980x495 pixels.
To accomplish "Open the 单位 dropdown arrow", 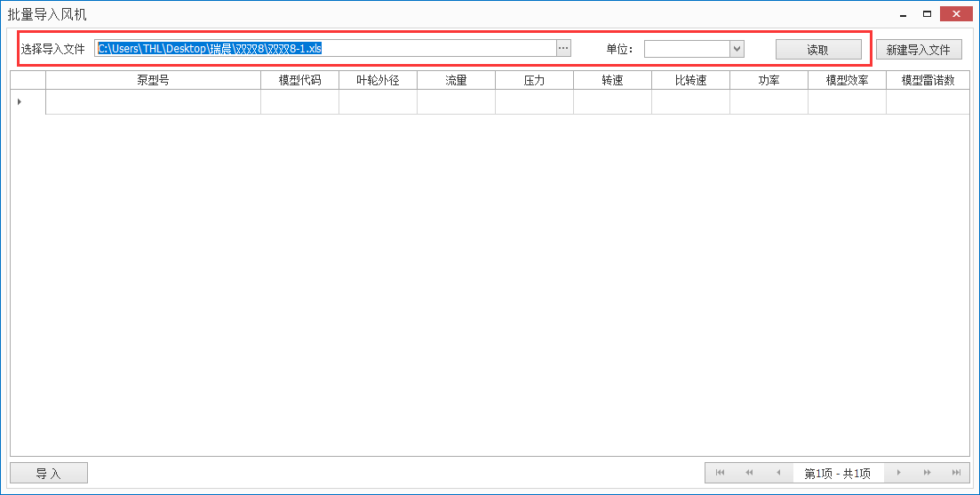I will (737, 49).
